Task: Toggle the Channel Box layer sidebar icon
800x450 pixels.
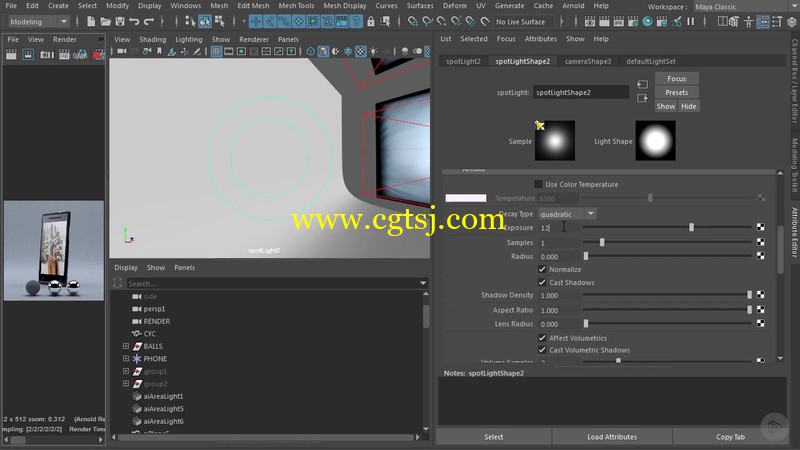Action: tap(792, 22)
